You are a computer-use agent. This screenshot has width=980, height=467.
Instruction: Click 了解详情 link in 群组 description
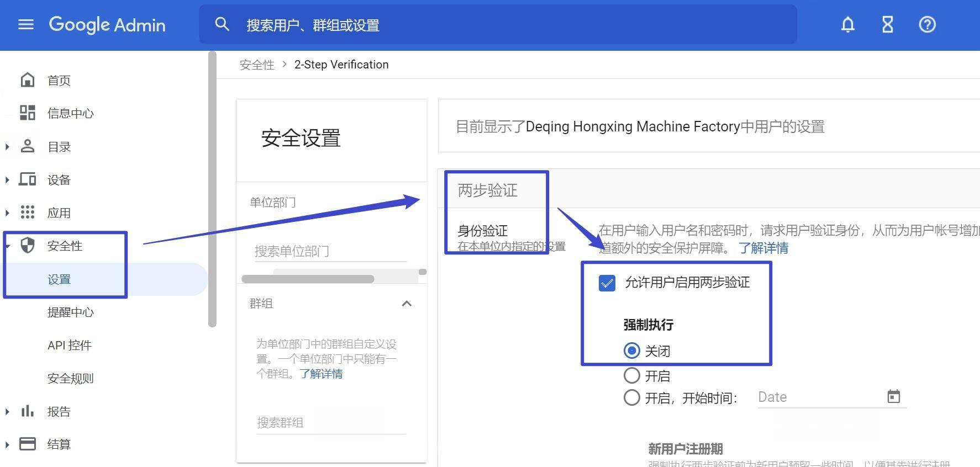point(321,374)
